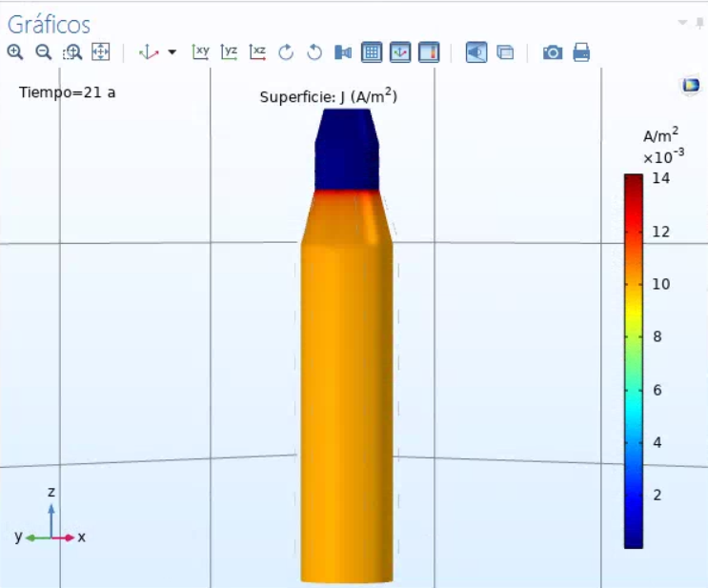Toggle the grid display button
This screenshot has height=588, width=708.
(372, 52)
